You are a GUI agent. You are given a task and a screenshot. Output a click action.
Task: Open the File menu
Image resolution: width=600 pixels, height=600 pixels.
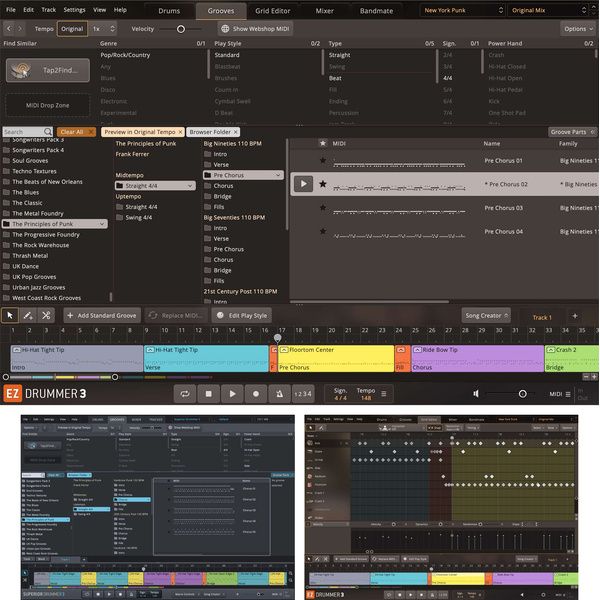click(x=11, y=10)
